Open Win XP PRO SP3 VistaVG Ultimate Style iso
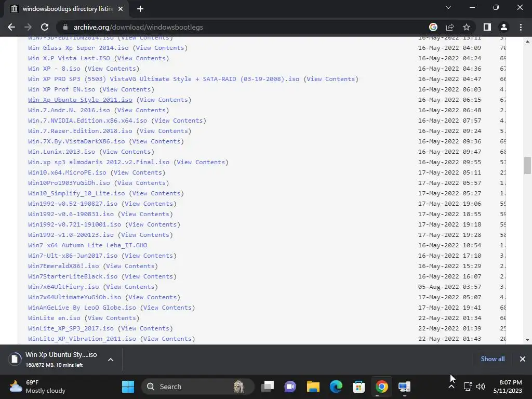Image resolution: width=532 pixels, height=399 pixels. [164, 79]
